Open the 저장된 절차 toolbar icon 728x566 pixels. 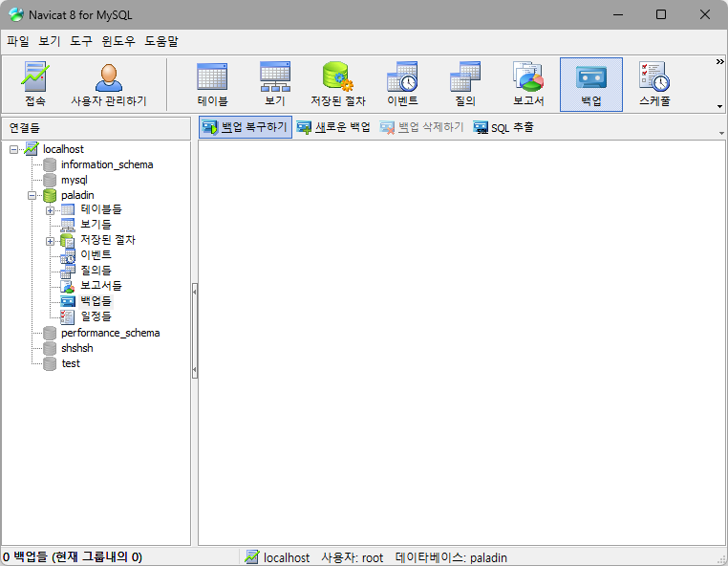pyautogui.click(x=337, y=84)
